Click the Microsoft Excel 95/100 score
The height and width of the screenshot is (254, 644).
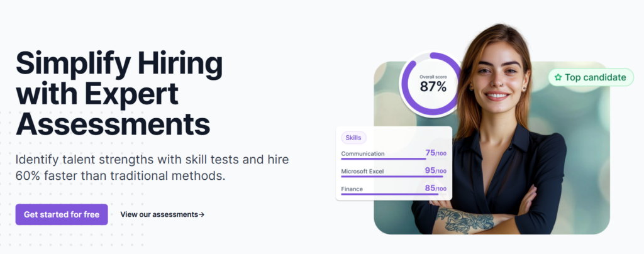click(436, 171)
